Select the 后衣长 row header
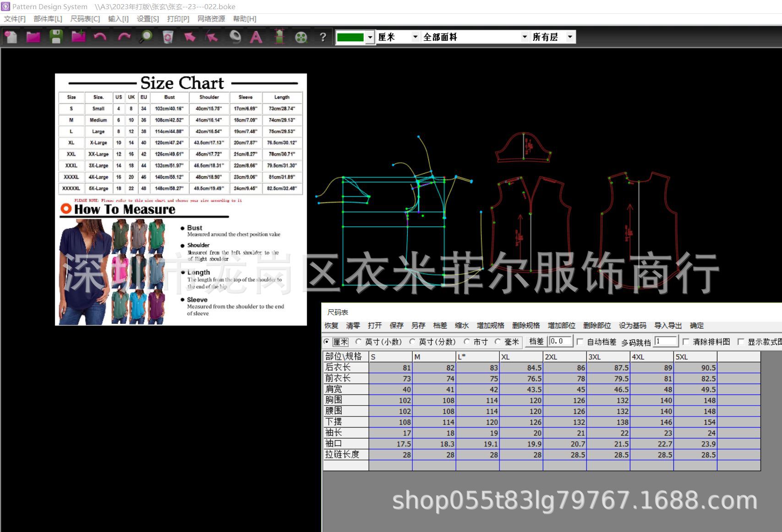This screenshot has width=782, height=532. (346, 367)
